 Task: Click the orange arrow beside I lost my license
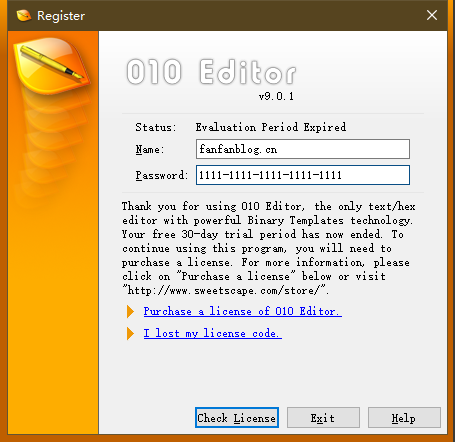[x=130, y=334]
